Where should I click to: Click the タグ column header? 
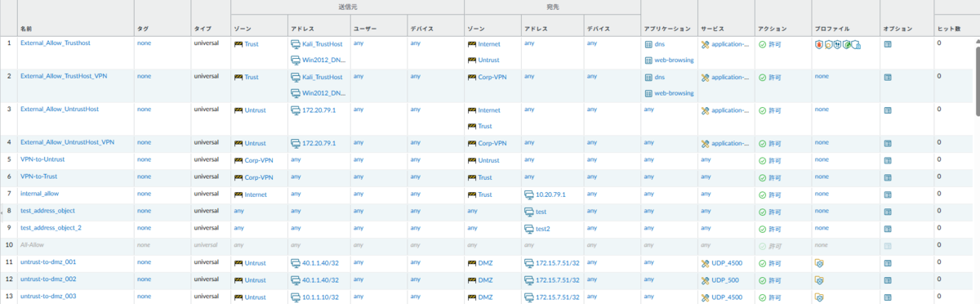(x=142, y=28)
